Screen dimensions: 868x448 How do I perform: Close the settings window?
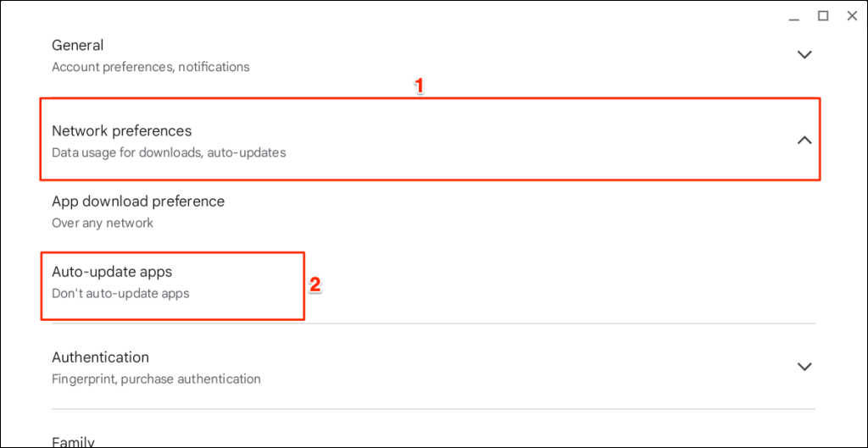[x=852, y=15]
